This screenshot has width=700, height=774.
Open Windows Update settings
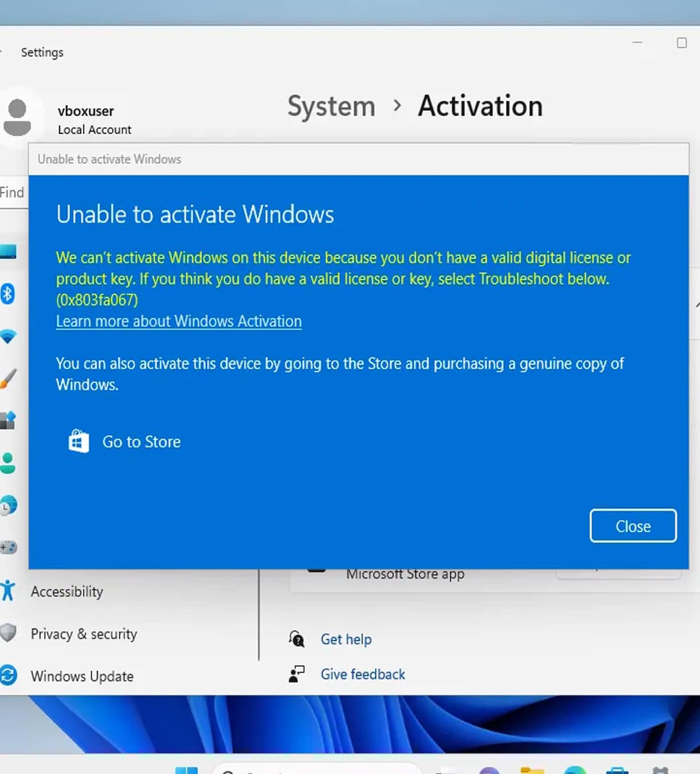tap(81, 676)
